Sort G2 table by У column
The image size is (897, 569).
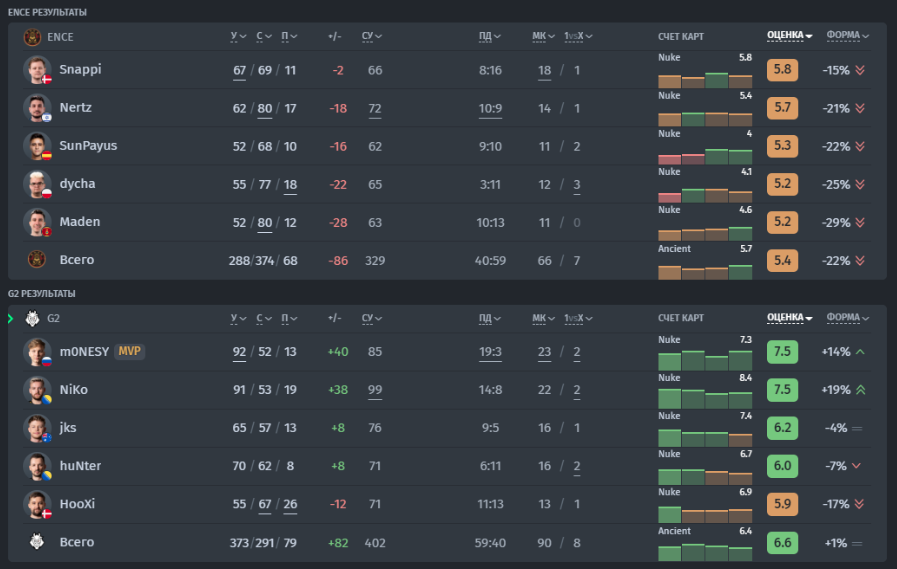click(x=238, y=318)
